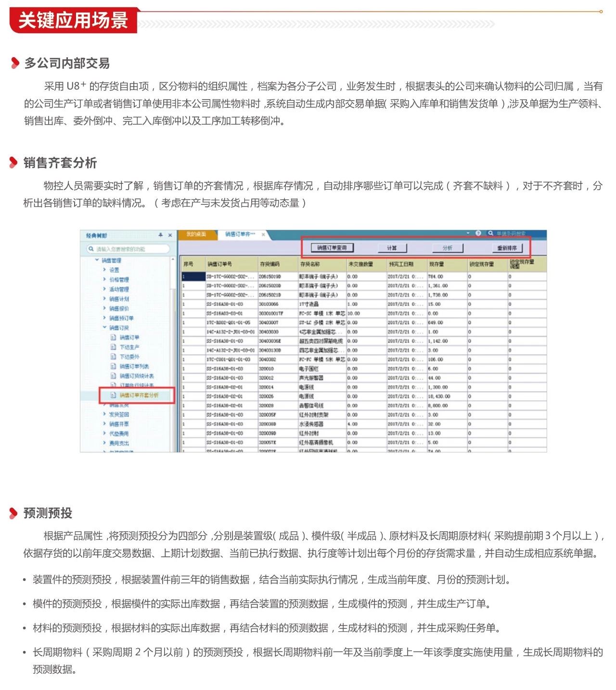Click the 存货编码 column header
616x690 pixels.
(x=278, y=264)
